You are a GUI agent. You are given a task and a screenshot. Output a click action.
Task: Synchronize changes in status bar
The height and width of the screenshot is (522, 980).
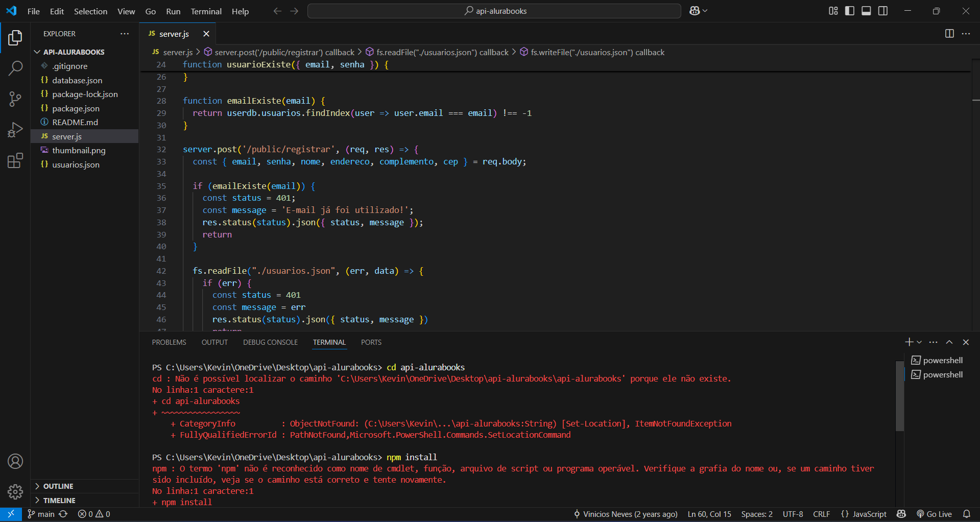click(x=63, y=514)
